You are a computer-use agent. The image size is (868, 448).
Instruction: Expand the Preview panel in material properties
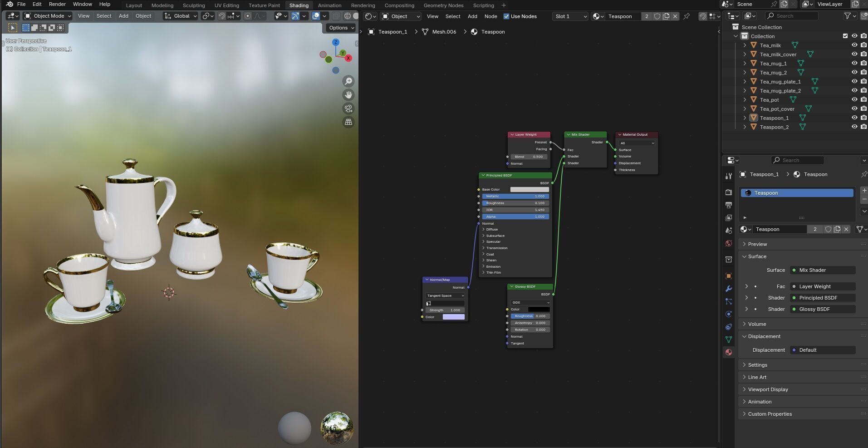[x=757, y=244]
